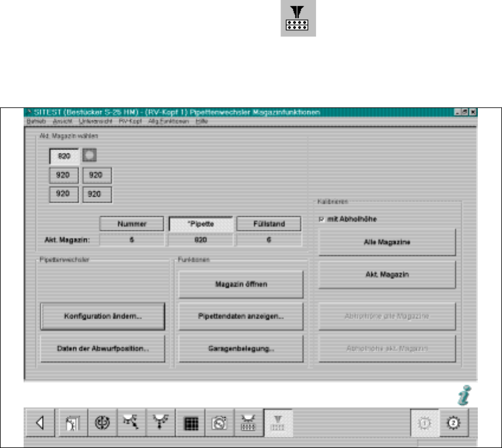Select the head nozzle down-arrow toolbar icon
This screenshot has height=448, width=502.
pyautogui.click(x=161, y=423)
